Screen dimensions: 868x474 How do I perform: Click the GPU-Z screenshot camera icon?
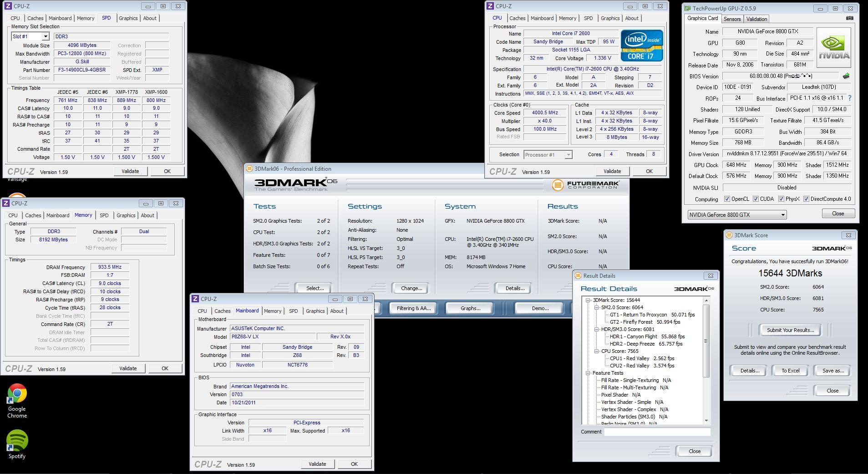coord(849,19)
